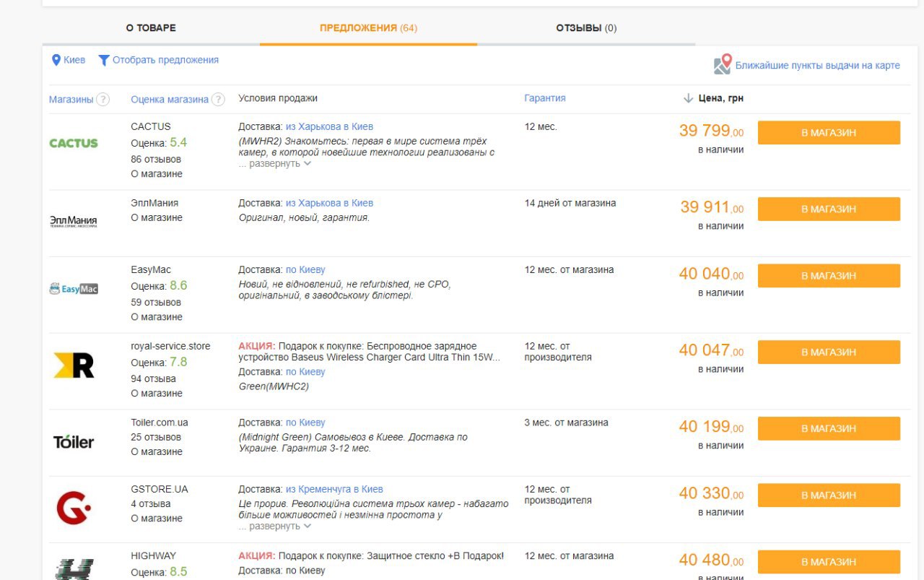Click 25 отзывов for Toiler.com.ua
924x580 pixels.
156,437
